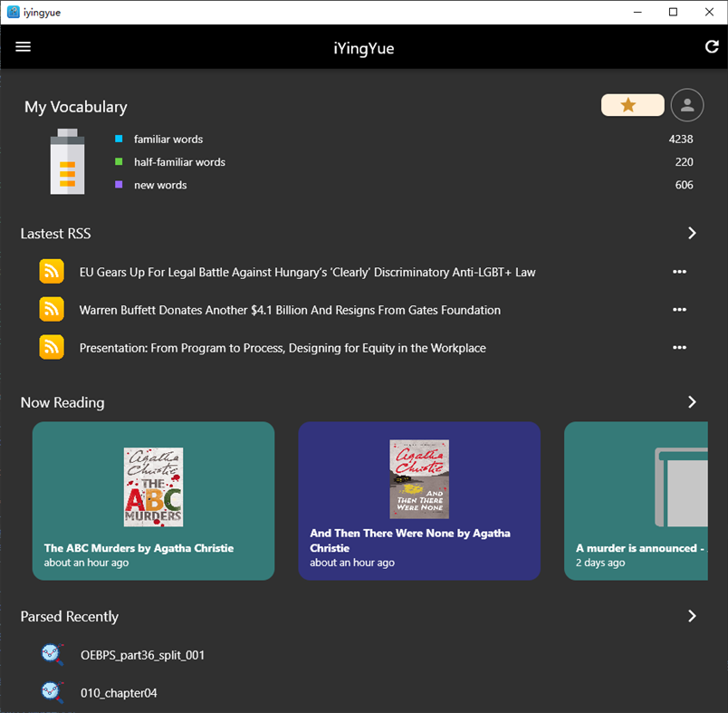Viewport: 728px width, 713px height.
Task: Click the globe icon beside OEBPS_part36_split_001
Action: [x=52, y=653]
